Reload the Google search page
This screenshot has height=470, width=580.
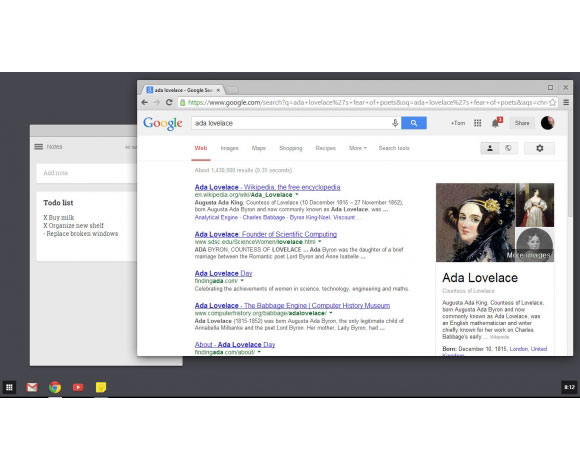pyautogui.click(x=169, y=102)
